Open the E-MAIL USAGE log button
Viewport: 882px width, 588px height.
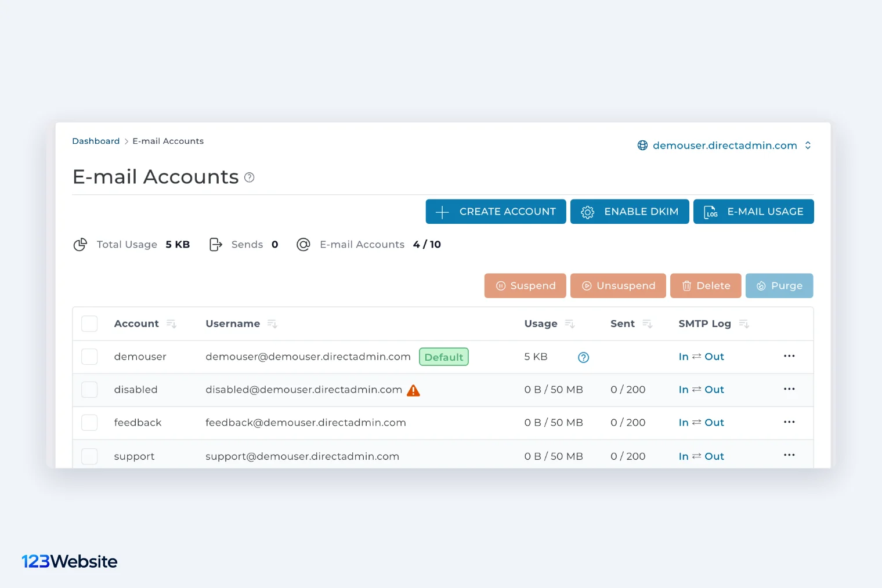click(x=754, y=212)
